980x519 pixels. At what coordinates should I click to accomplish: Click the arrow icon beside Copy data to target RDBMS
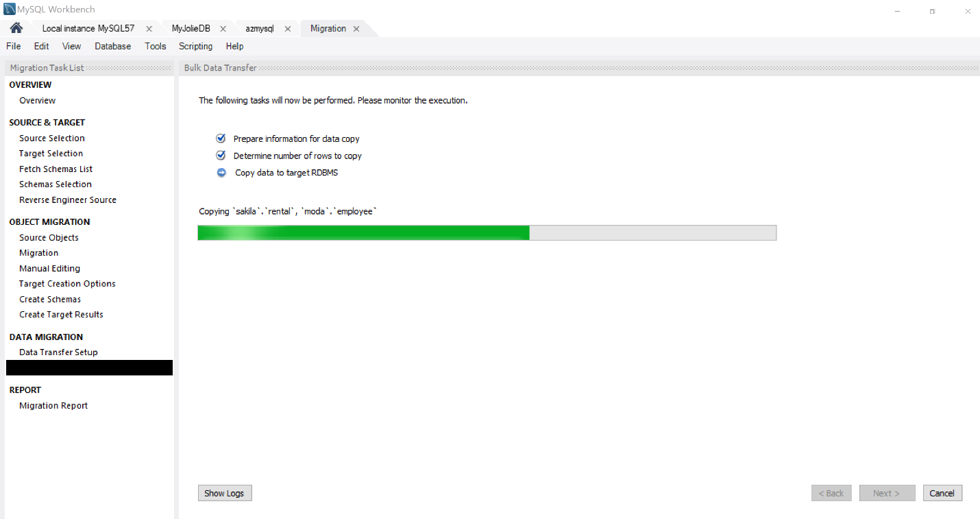221,172
